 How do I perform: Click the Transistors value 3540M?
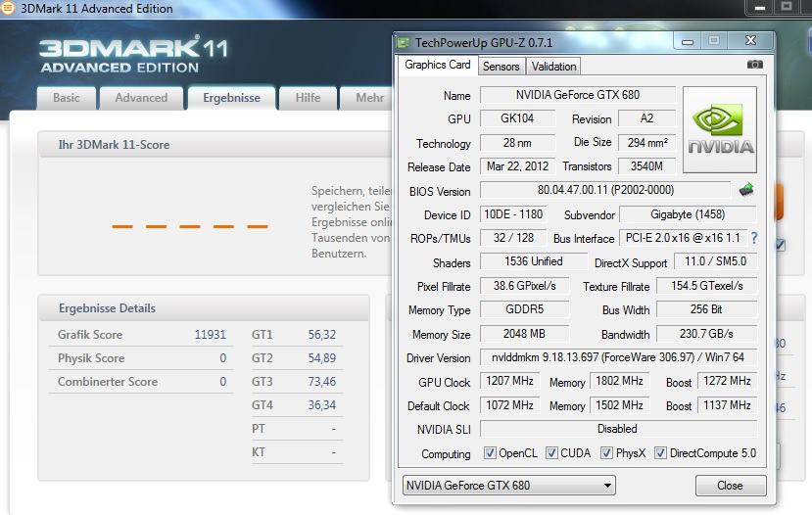pos(646,166)
